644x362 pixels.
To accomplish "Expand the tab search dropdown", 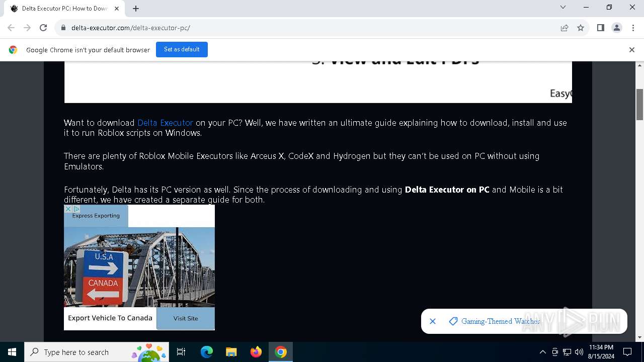I will [x=563, y=8].
